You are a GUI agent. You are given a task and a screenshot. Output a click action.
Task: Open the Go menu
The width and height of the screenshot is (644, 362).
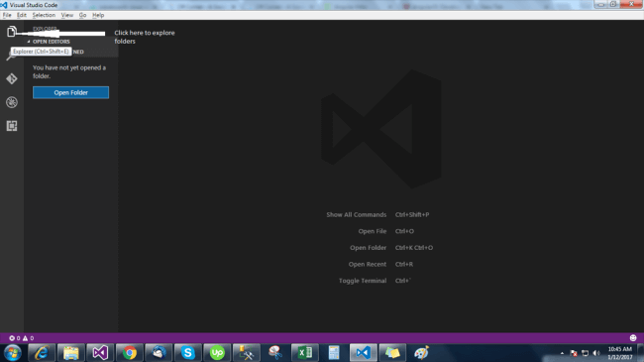(82, 15)
